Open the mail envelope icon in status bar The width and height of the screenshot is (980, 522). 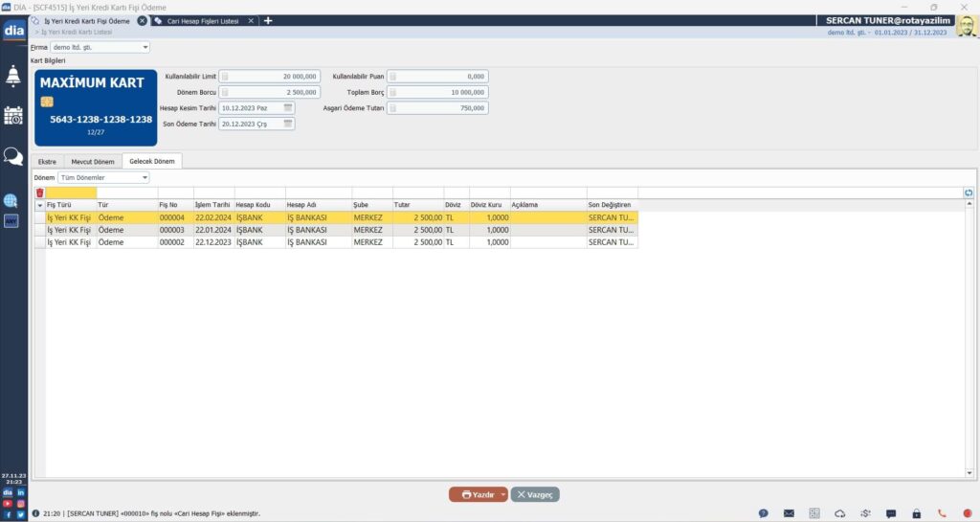pyautogui.click(x=789, y=513)
